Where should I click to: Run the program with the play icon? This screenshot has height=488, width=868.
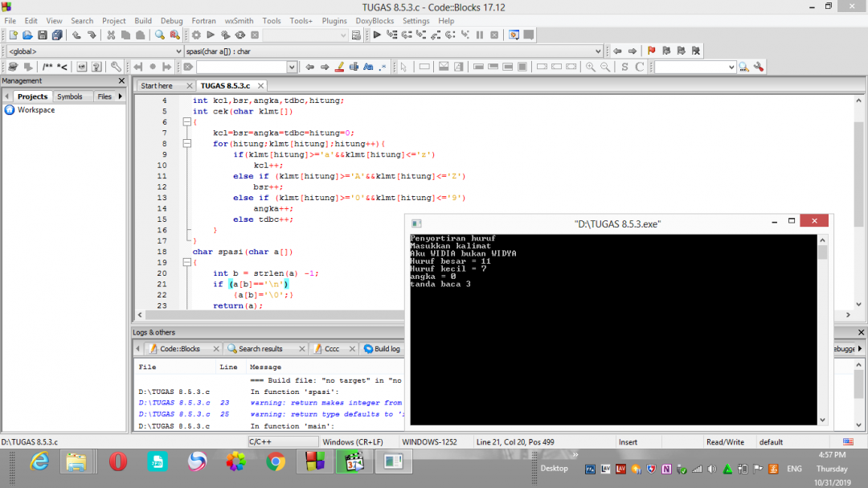[x=211, y=35]
